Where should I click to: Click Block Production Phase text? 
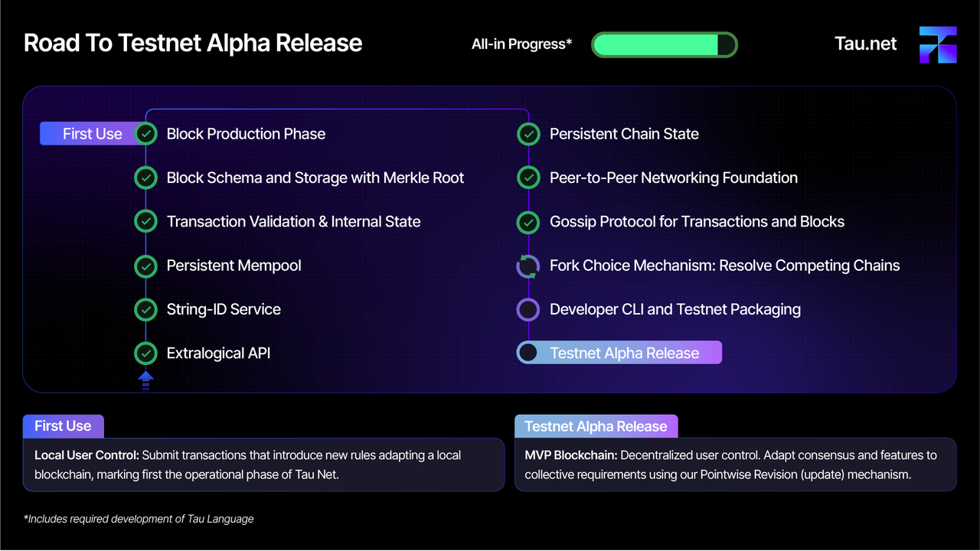pos(246,134)
